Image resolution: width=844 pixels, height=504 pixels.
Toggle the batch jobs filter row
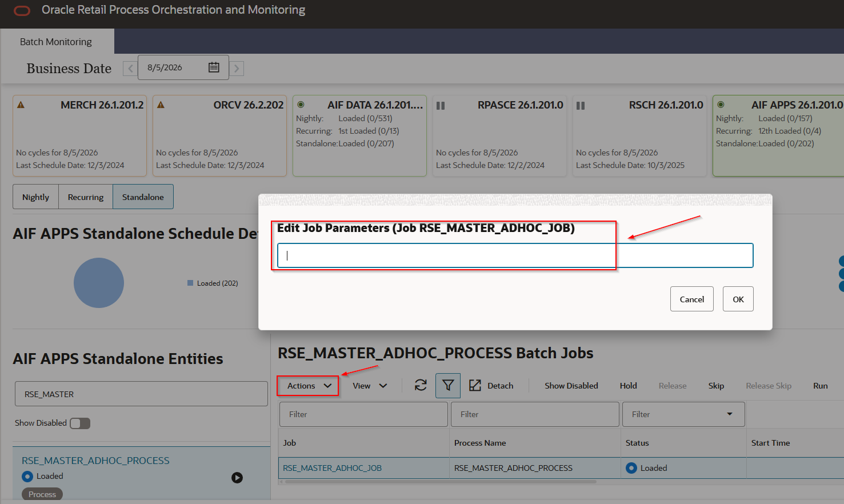[x=448, y=386]
